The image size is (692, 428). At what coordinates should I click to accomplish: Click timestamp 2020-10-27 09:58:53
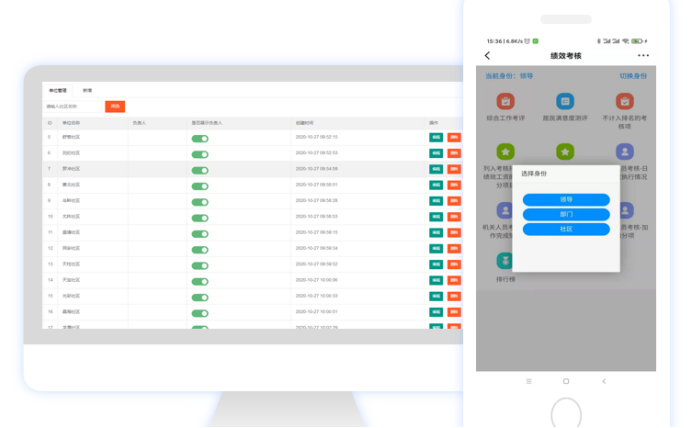coord(316,216)
